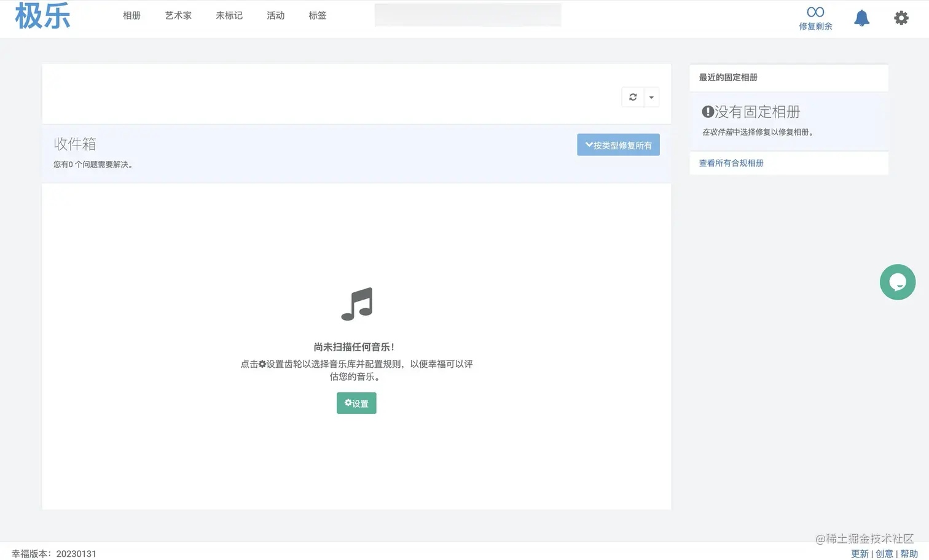Open the 更新 footer link

[x=860, y=554]
